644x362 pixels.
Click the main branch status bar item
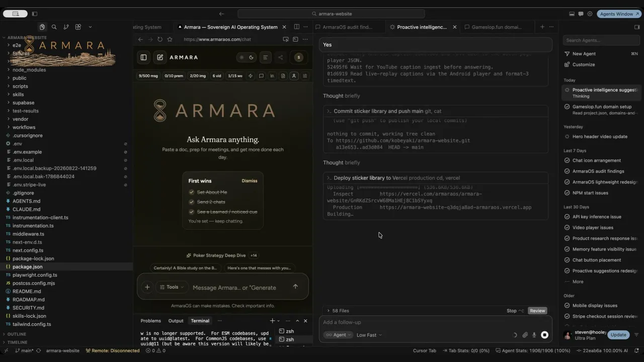(x=23, y=350)
